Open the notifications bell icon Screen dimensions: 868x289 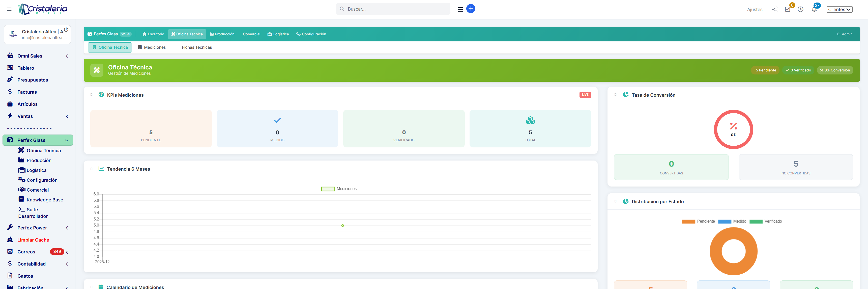(814, 9)
